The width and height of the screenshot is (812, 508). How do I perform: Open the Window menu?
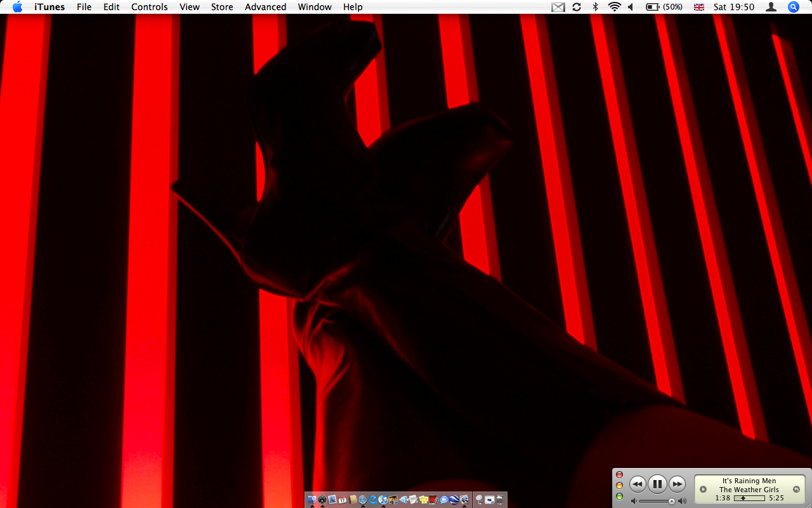(315, 7)
